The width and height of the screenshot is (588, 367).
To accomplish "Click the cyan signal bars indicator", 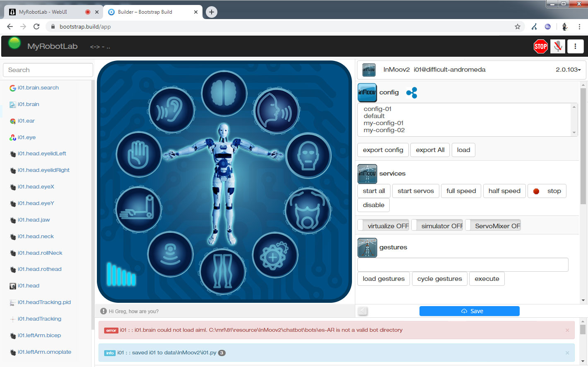I will [121, 274].
